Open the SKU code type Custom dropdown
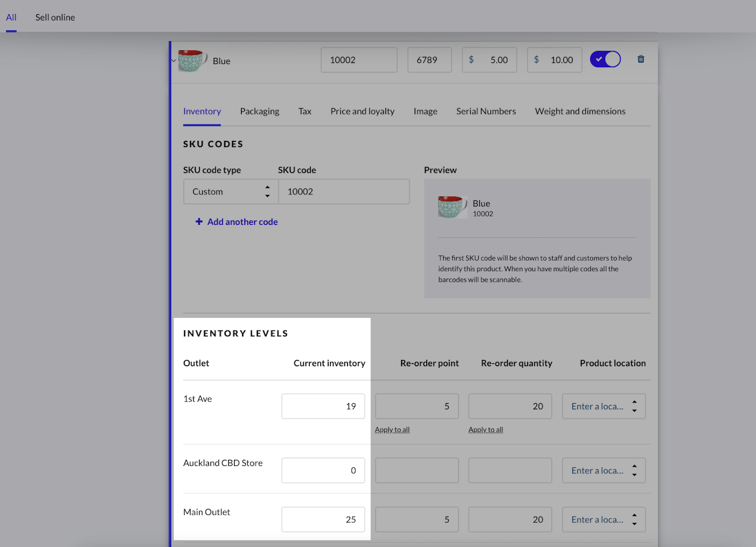Screen dimensions: 756x547 (230, 192)
